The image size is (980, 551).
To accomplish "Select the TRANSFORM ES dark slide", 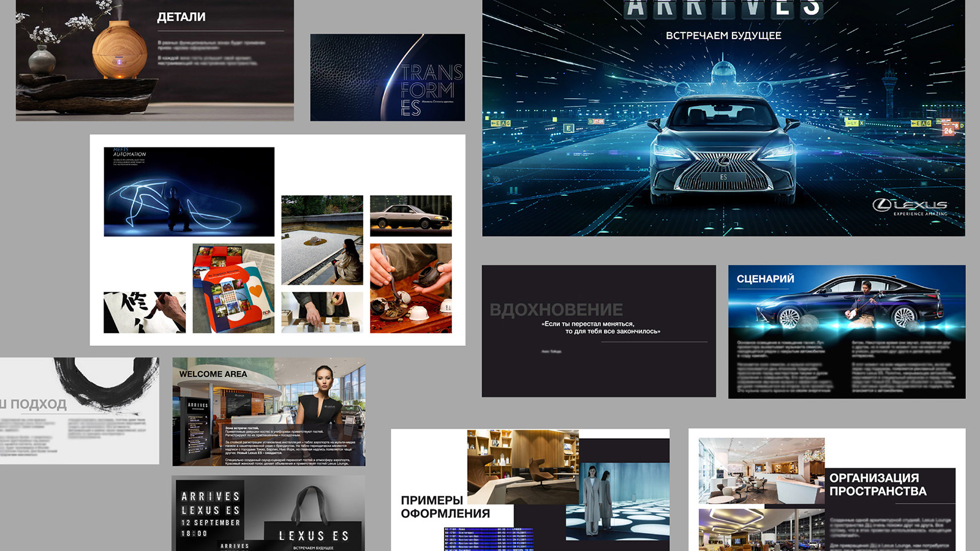I will pos(387,77).
